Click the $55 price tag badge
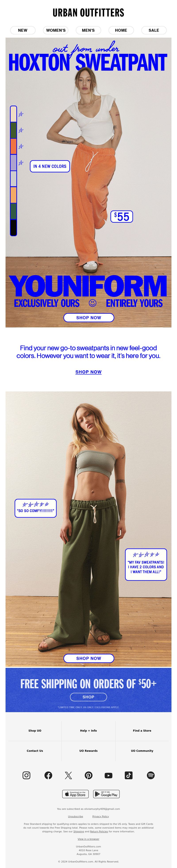 pos(122,216)
